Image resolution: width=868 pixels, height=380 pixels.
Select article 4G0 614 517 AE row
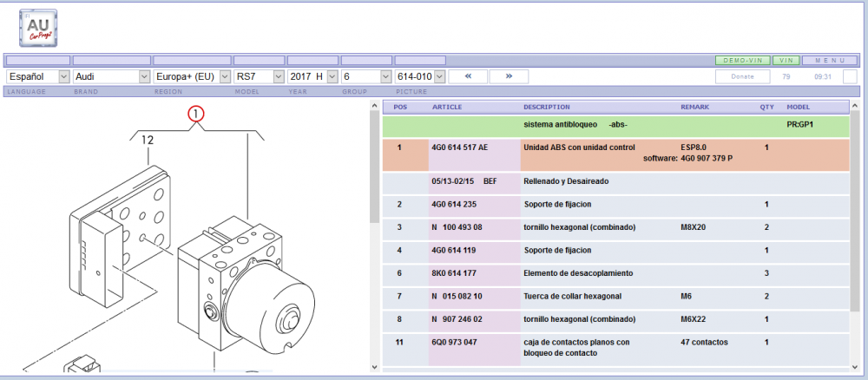(x=459, y=148)
